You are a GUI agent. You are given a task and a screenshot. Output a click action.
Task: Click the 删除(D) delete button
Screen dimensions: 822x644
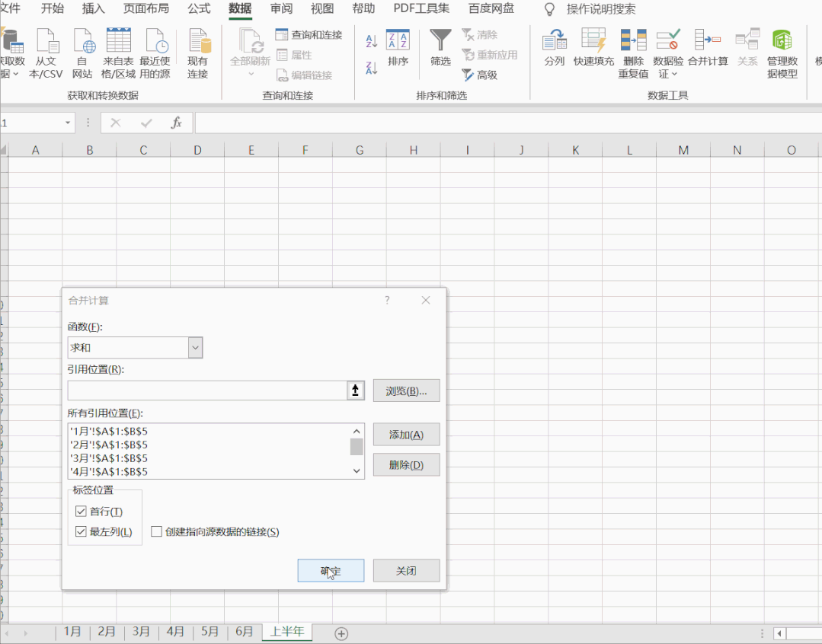(406, 465)
